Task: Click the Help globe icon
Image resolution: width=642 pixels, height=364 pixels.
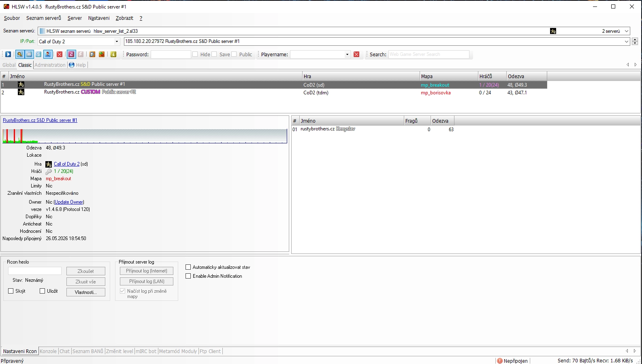Action: [x=72, y=65]
